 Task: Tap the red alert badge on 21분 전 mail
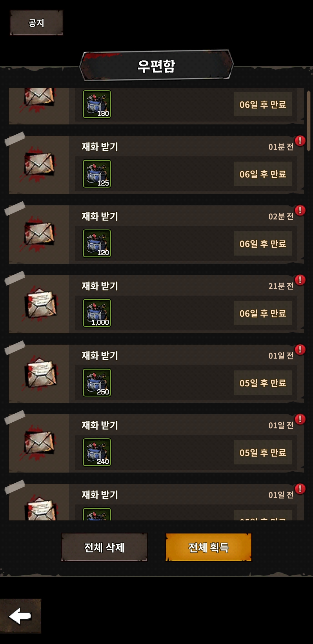(300, 280)
